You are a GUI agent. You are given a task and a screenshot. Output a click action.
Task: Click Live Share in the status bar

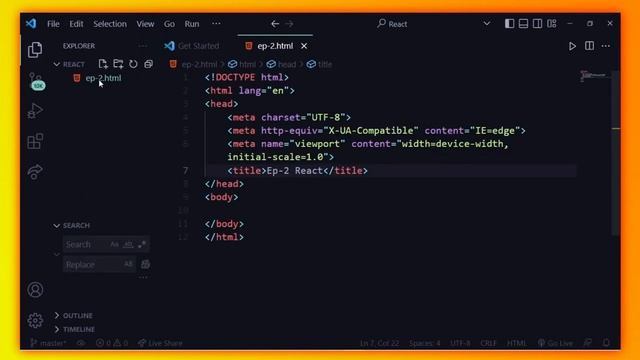click(x=160, y=343)
